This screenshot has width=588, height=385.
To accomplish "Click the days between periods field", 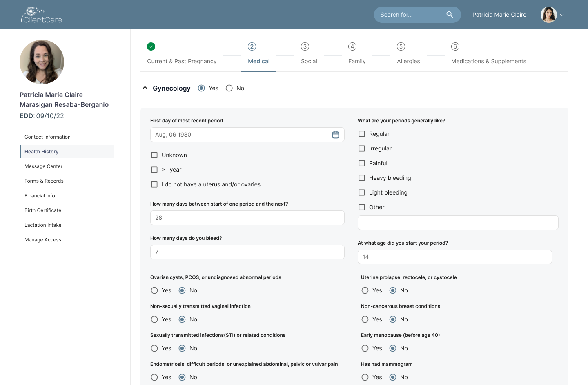I will pos(247,218).
